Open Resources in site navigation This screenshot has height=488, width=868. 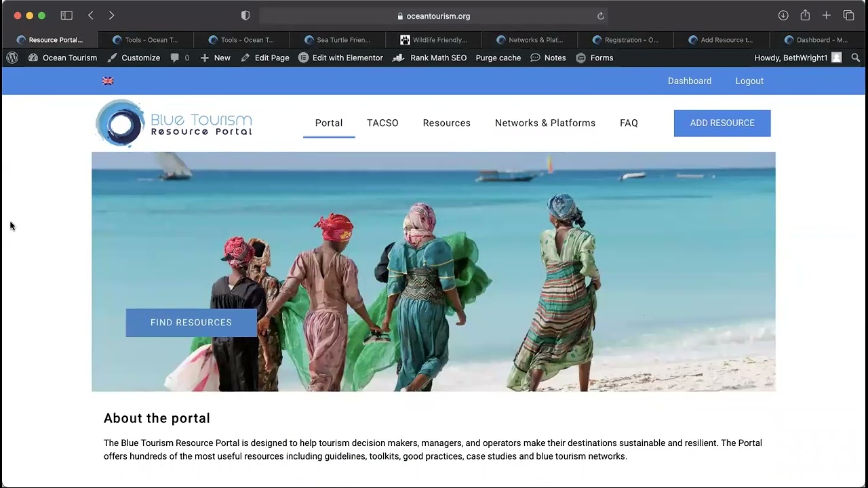447,123
